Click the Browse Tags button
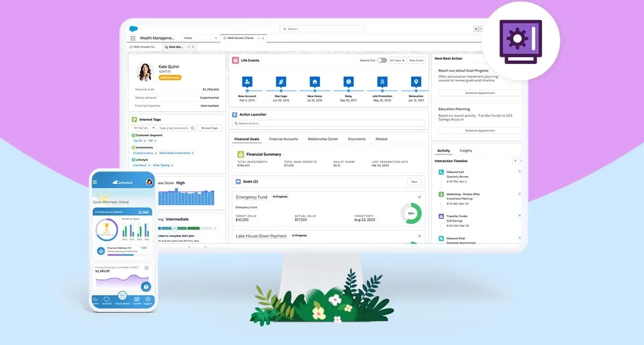The width and height of the screenshot is (644, 345). click(209, 128)
